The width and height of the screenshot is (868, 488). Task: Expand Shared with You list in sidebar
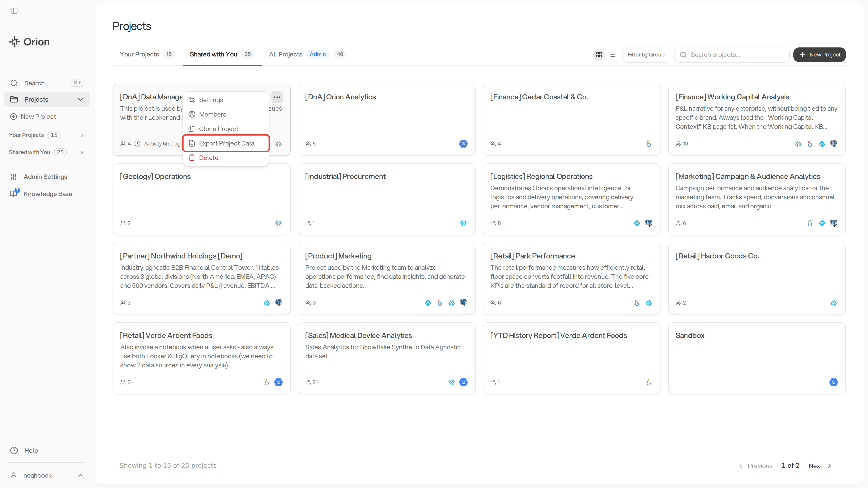82,152
